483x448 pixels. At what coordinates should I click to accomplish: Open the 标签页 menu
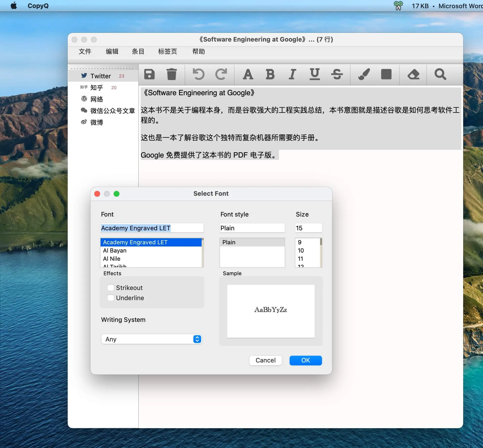168,51
